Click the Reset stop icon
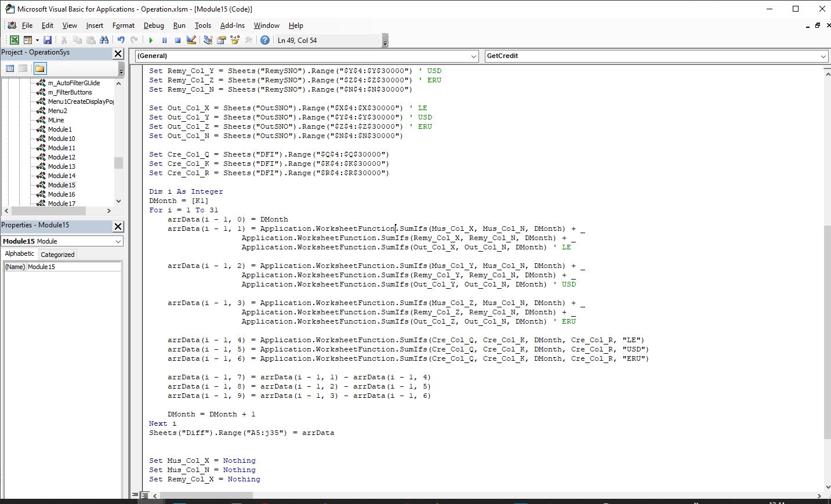The width and height of the screenshot is (831, 504). coord(177,40)
